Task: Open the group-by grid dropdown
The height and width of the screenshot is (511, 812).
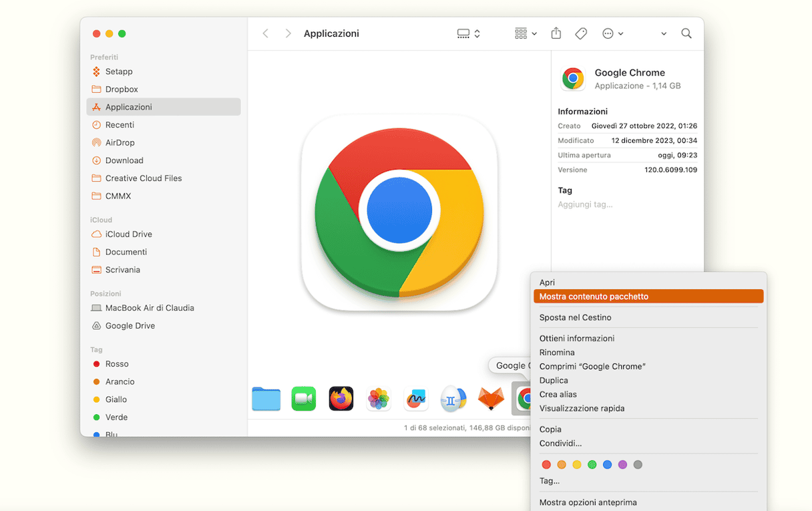Action: 526,33
